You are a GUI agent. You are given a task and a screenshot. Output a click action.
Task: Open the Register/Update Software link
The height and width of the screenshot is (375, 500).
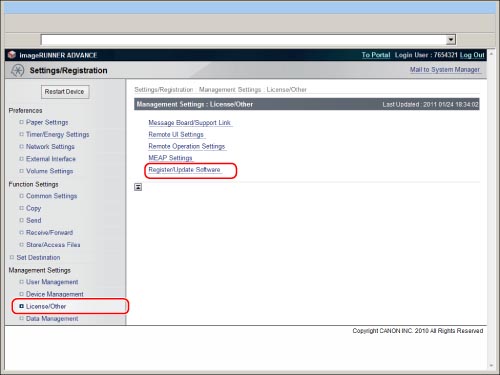184,170
